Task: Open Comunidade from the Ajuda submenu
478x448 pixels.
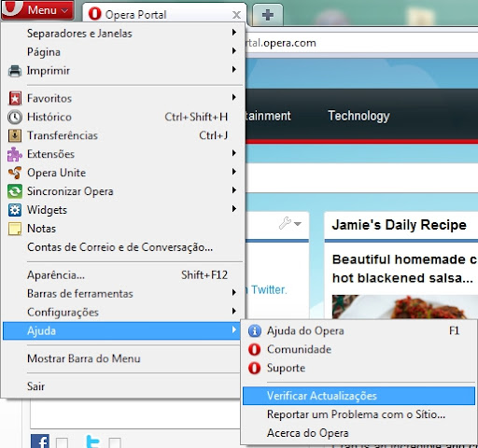Action: (x=358, y=349)
